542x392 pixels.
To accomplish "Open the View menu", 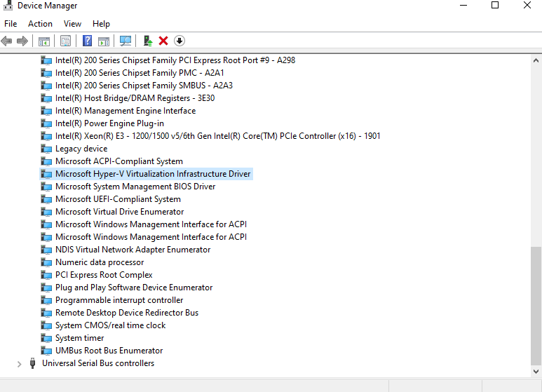I will click(72, 24).
